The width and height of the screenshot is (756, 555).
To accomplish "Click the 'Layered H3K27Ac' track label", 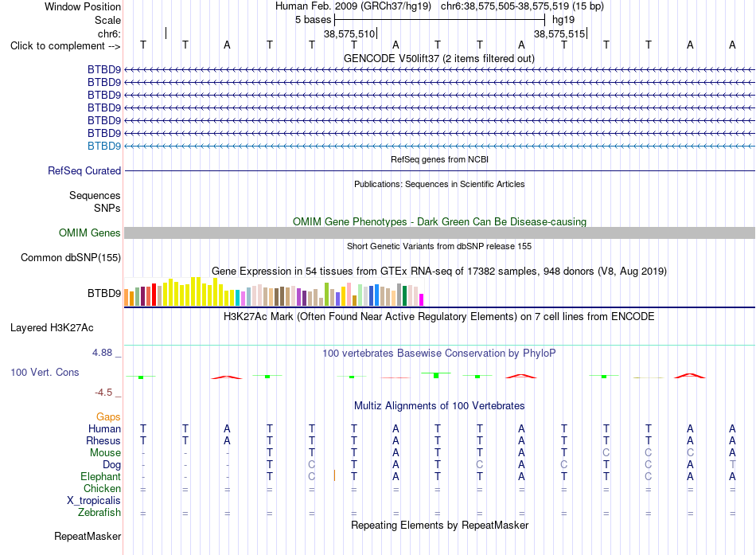I will [52, 328].
